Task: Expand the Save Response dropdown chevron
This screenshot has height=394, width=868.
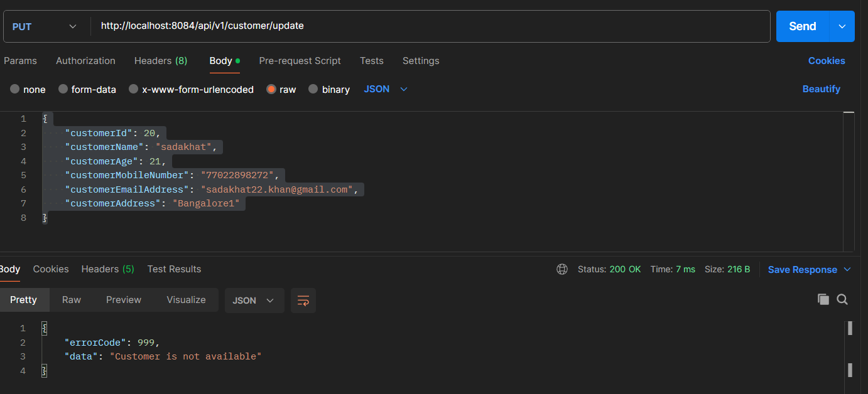Action: 847,269
